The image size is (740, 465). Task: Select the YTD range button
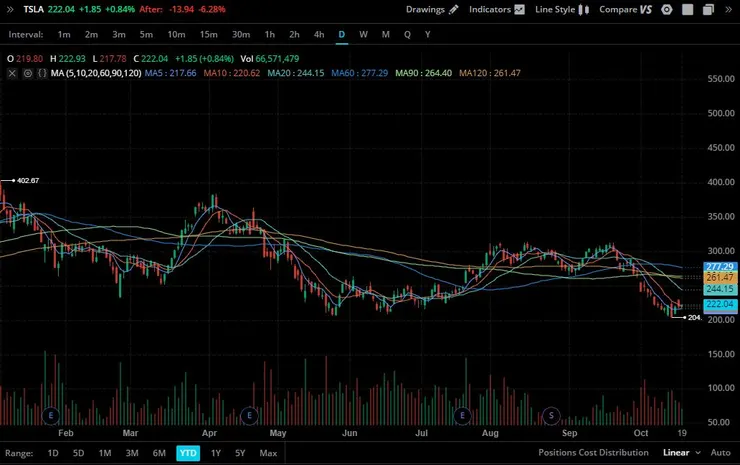[x=188, y=453]
